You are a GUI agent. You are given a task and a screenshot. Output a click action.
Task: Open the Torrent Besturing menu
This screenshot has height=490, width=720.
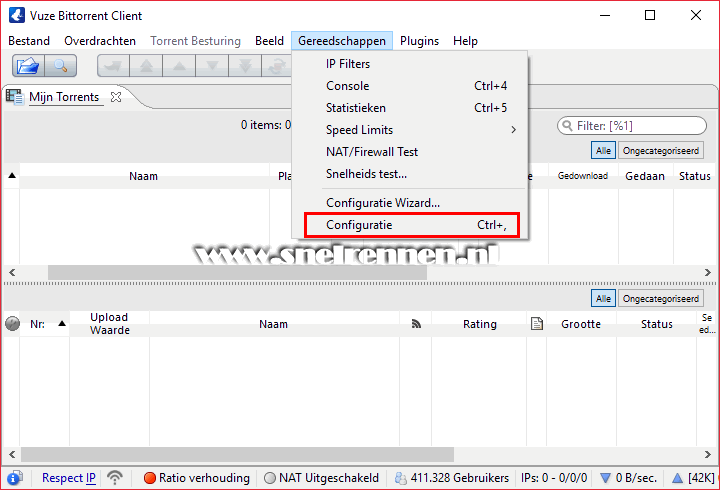[x=196, y=41]
